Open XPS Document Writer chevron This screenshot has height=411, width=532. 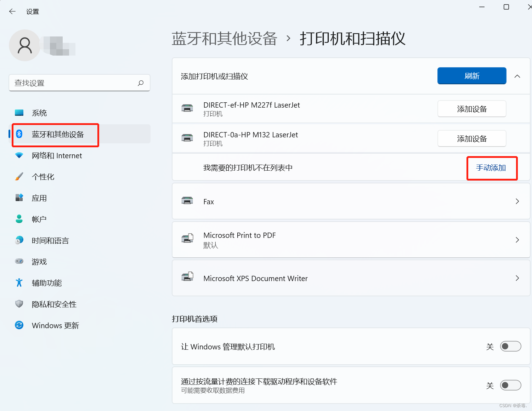pos(517,278)
